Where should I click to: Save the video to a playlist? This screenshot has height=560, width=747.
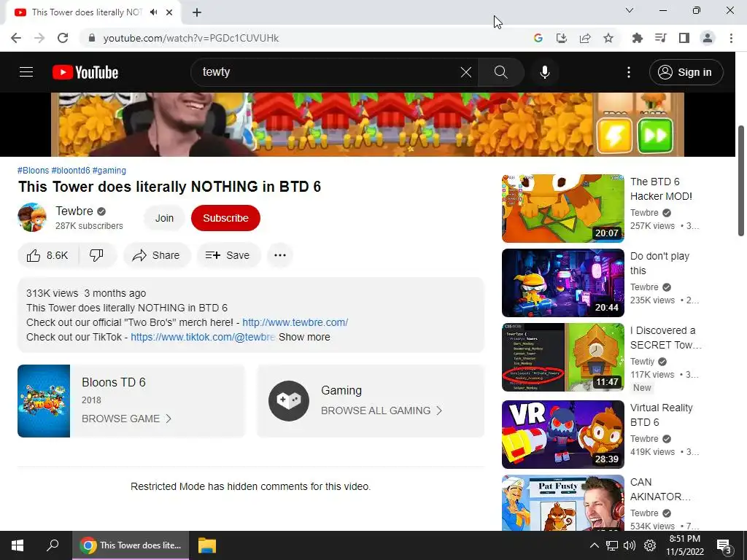coord(228,255)
